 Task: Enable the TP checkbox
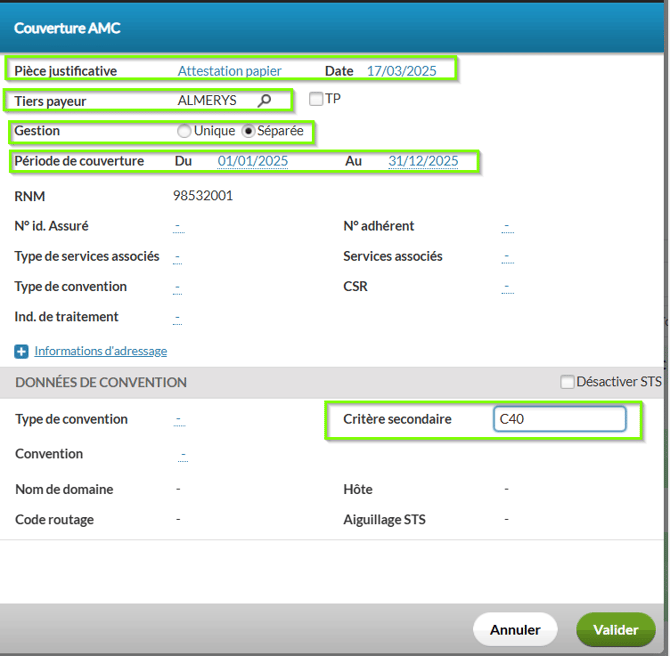point(316,99)
